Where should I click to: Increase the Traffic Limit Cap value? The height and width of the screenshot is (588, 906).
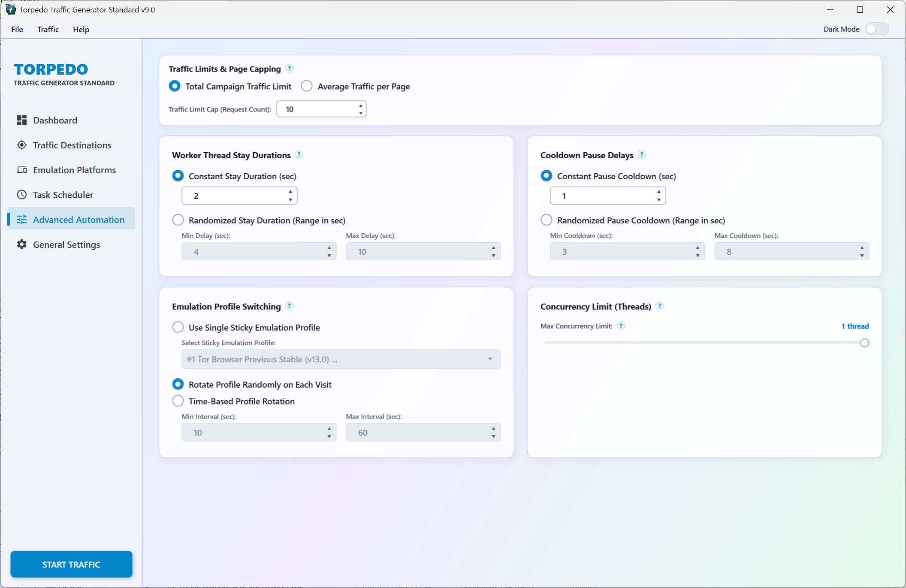[361, 106]
